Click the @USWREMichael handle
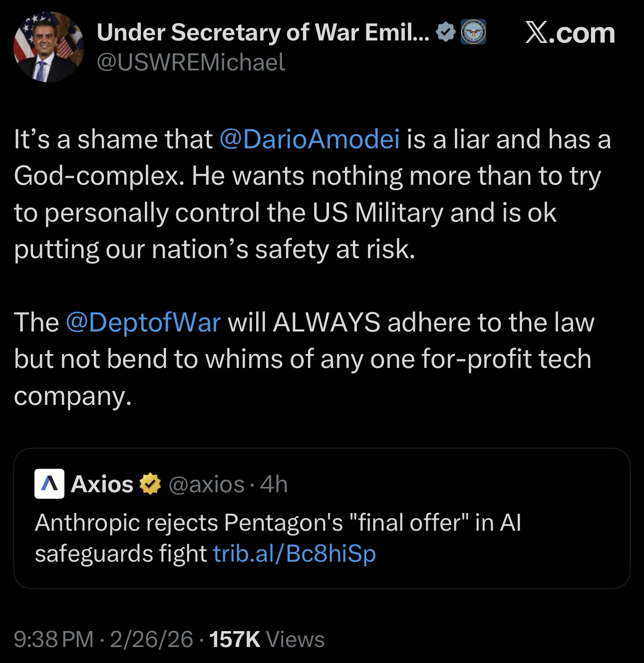 coord(191,62)
